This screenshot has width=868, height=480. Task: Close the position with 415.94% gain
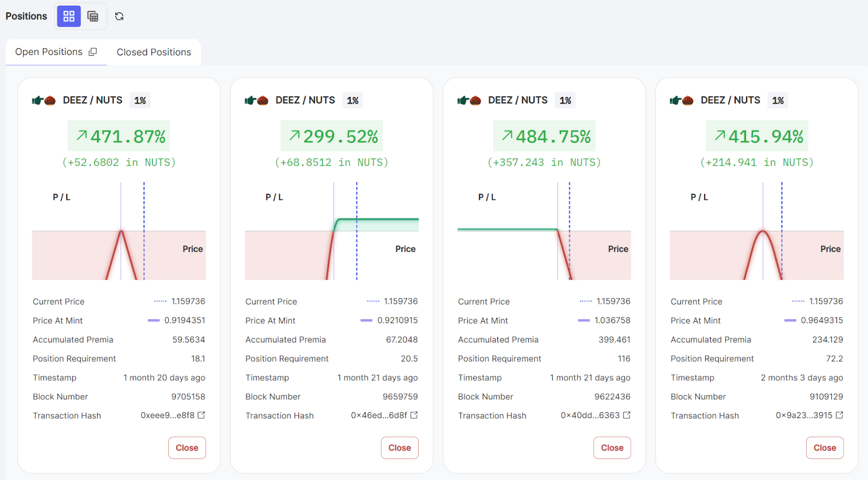825,448
